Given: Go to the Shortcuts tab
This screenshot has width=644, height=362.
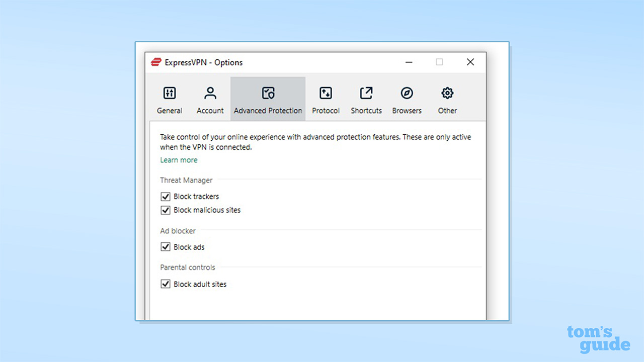Looking at the screenshot, I should coord(366,100).
